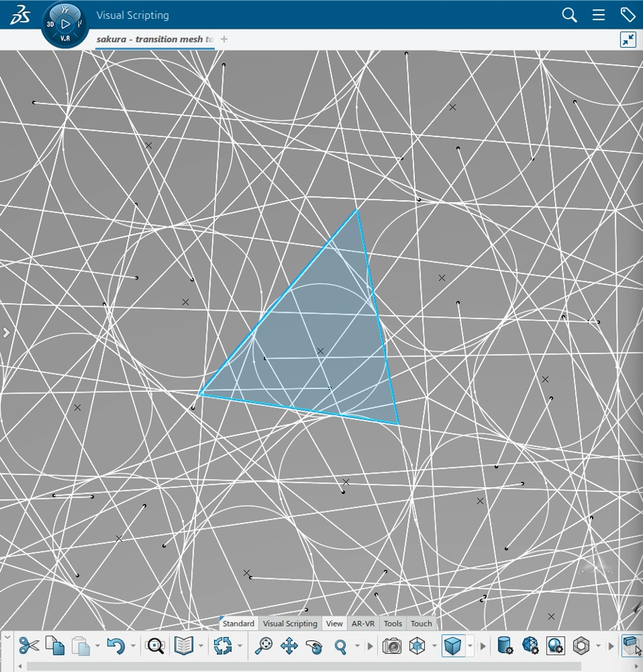
Task: Click the camera capture icon
Action: [392, 645]
